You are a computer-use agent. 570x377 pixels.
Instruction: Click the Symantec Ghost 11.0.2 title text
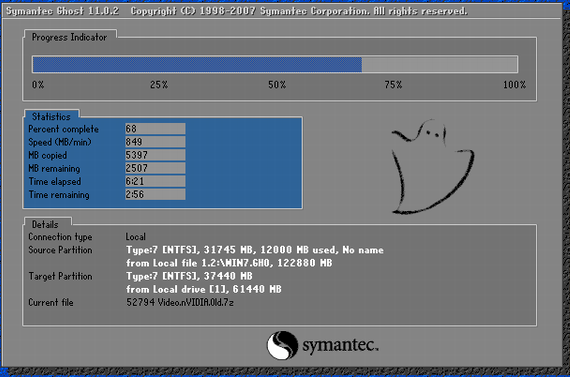tap(63, 11)
